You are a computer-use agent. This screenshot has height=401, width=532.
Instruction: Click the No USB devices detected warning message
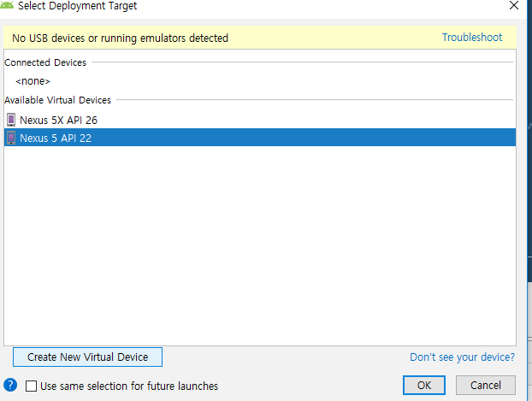tap(120, 38)
